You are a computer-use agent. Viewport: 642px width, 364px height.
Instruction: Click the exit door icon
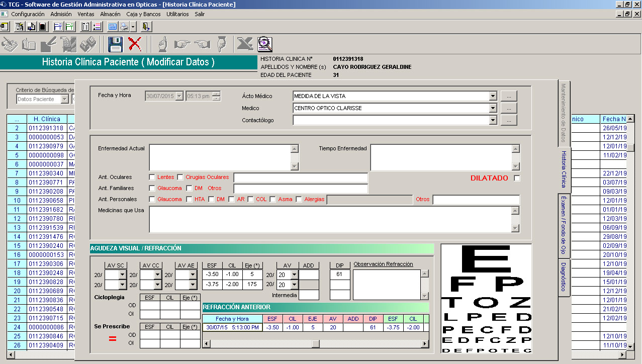click(146, 27)
